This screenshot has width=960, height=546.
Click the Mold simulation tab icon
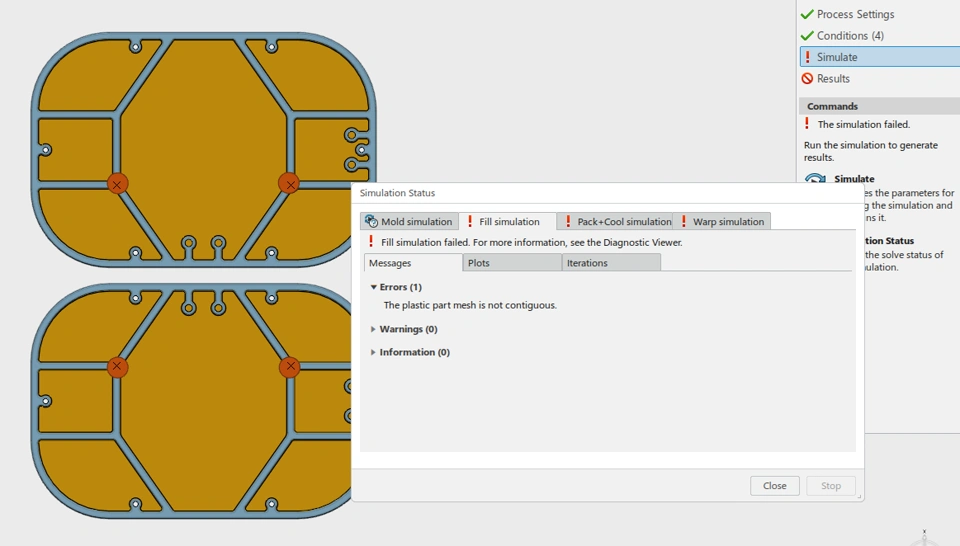click(x=371, y=222)
